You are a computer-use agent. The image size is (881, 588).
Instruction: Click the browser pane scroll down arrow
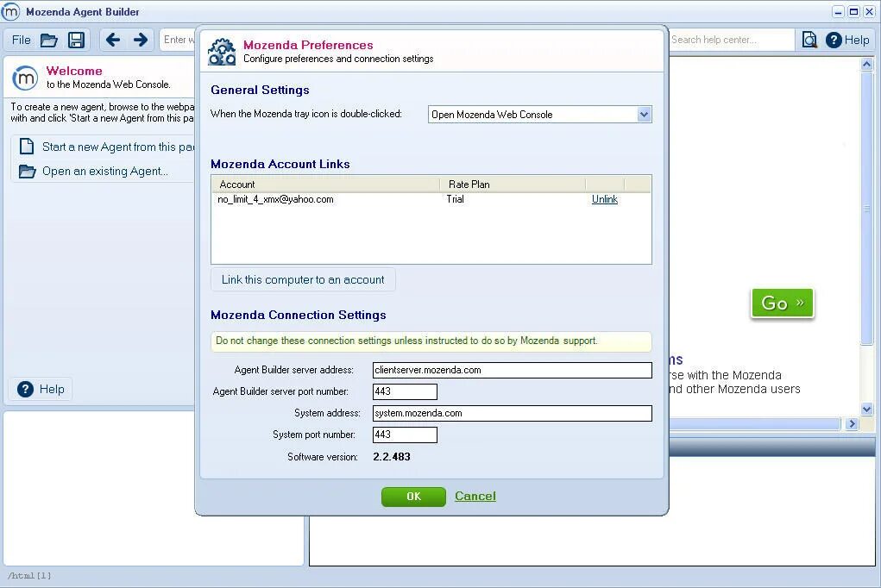tap(866, 409)
